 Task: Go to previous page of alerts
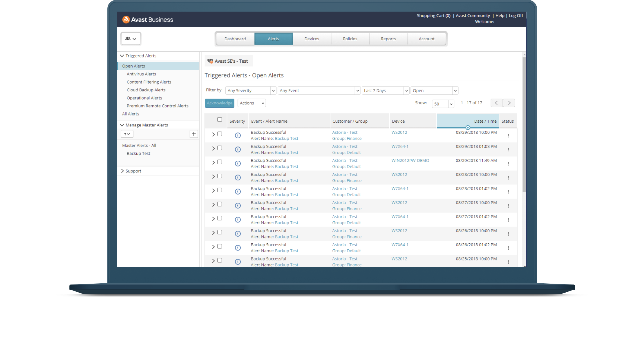[x=496, y=103]
